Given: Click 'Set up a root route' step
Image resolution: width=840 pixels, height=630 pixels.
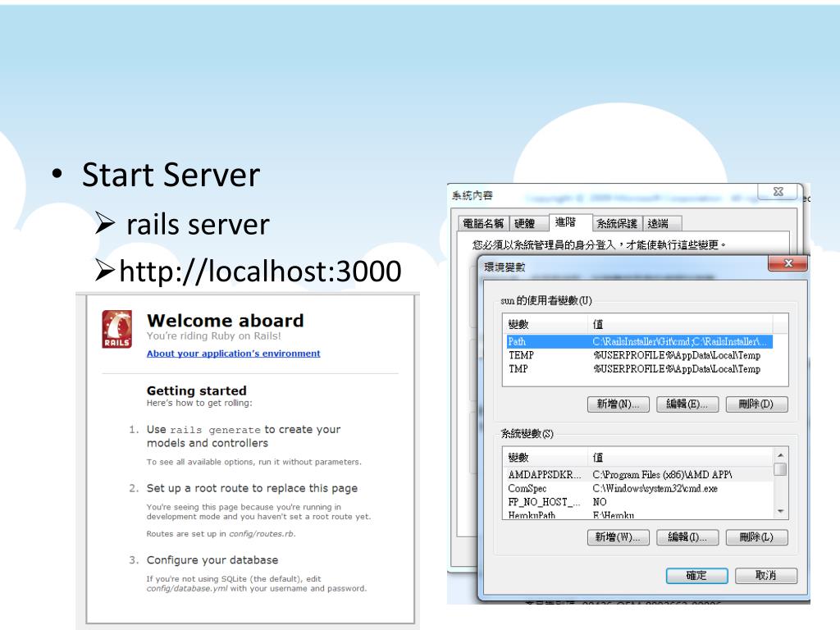Looking at the screenshot, I should [x=252, y=488].
